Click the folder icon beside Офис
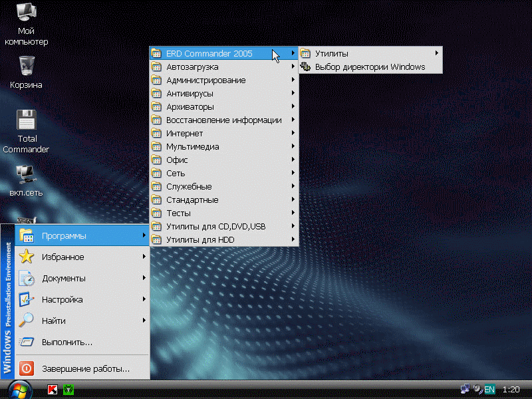Viewport: 532px width, 399px height. (x=156, y=160)
